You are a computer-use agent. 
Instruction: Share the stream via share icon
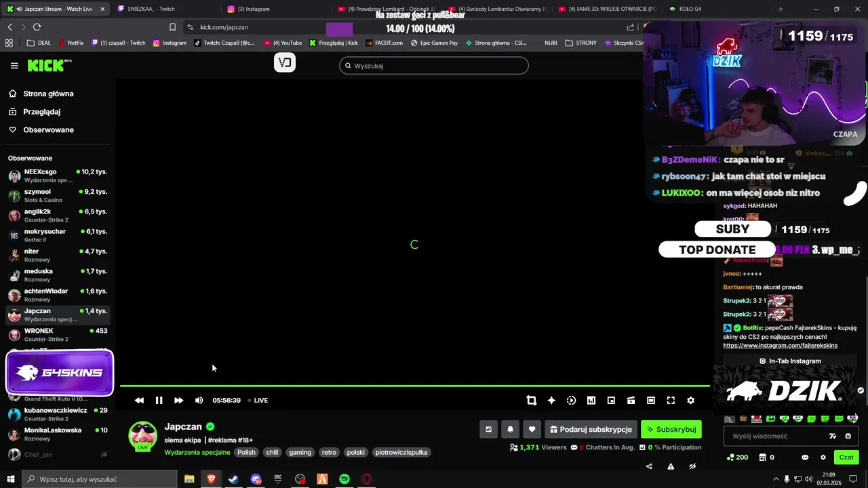click(x=649, y=466)
